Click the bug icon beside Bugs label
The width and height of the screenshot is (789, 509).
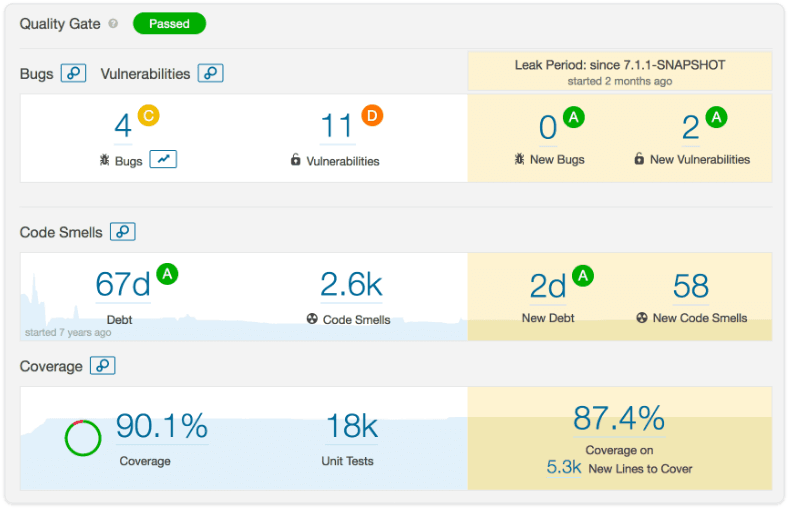tap(104, 160)
